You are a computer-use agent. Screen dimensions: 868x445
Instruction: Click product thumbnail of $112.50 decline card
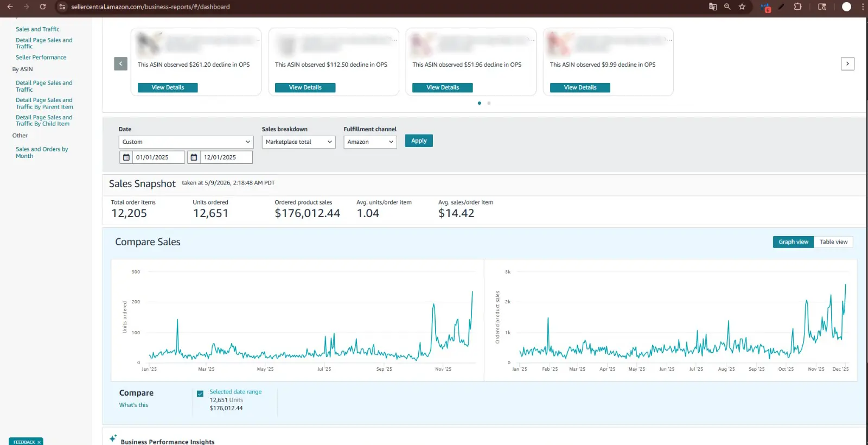286,43
